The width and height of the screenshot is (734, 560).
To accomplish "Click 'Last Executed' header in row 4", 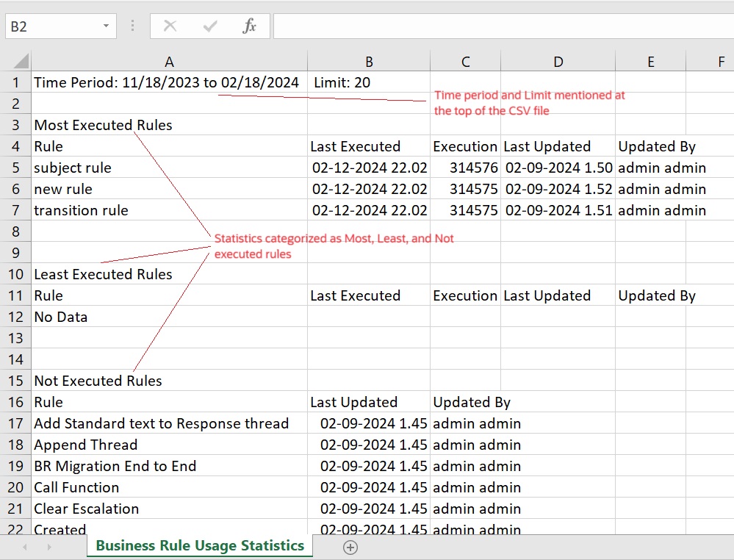I will click(369, 146).
